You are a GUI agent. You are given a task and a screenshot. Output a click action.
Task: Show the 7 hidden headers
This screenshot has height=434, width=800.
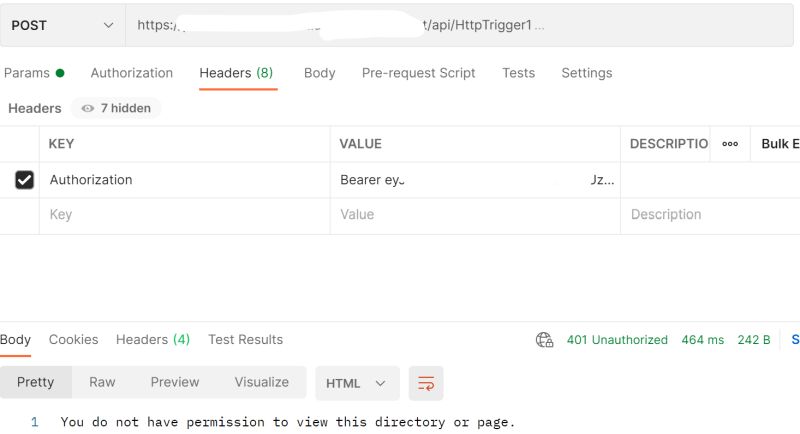coord(116,108)
